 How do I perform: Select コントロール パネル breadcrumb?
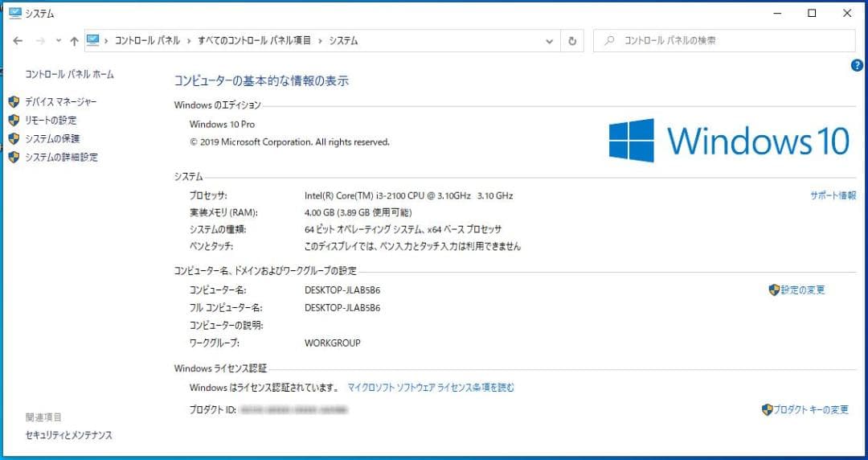point(147,40)
